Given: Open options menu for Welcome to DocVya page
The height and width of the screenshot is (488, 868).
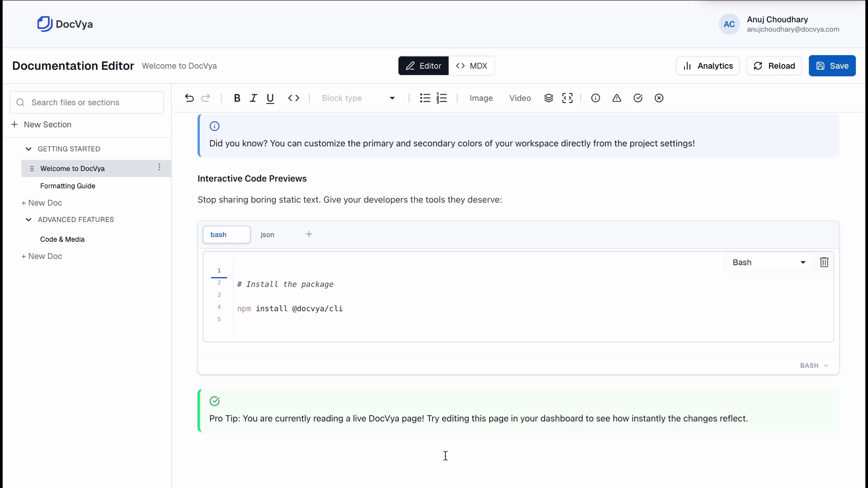Looking at the screenshot, I should tap(159, 168).
